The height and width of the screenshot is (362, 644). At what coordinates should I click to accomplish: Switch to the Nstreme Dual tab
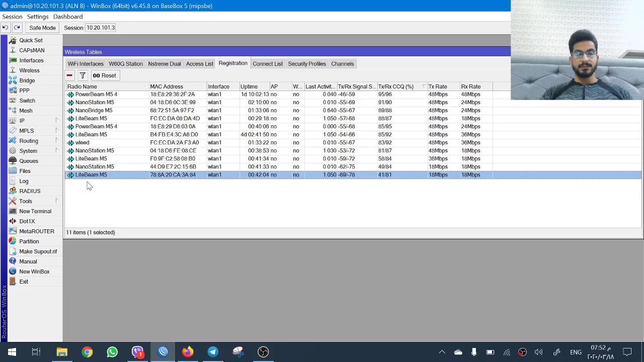click(165, 64)
